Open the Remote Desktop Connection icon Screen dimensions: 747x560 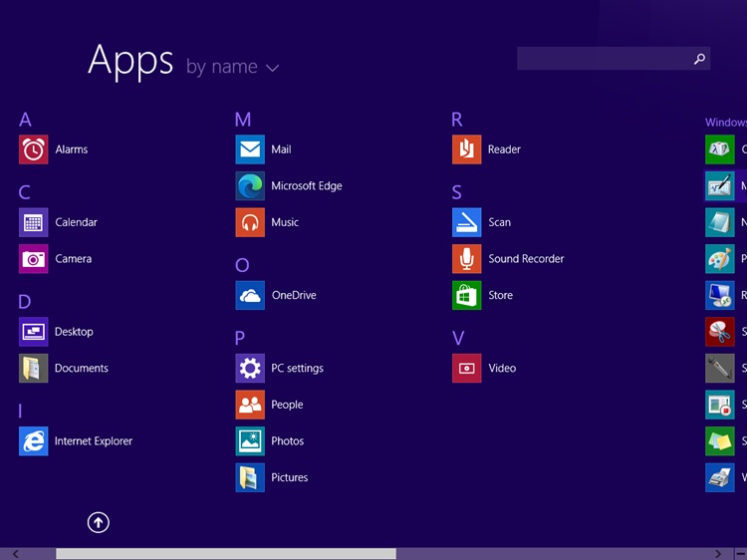[720, 296]
